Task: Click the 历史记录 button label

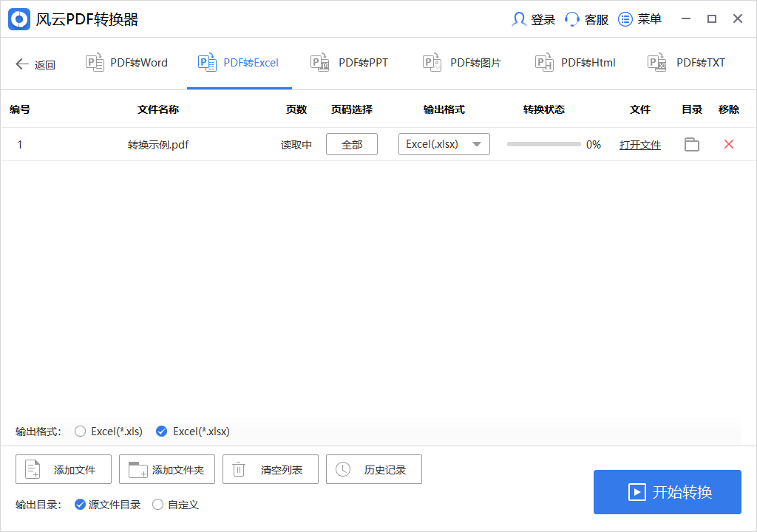Action: 384,470
